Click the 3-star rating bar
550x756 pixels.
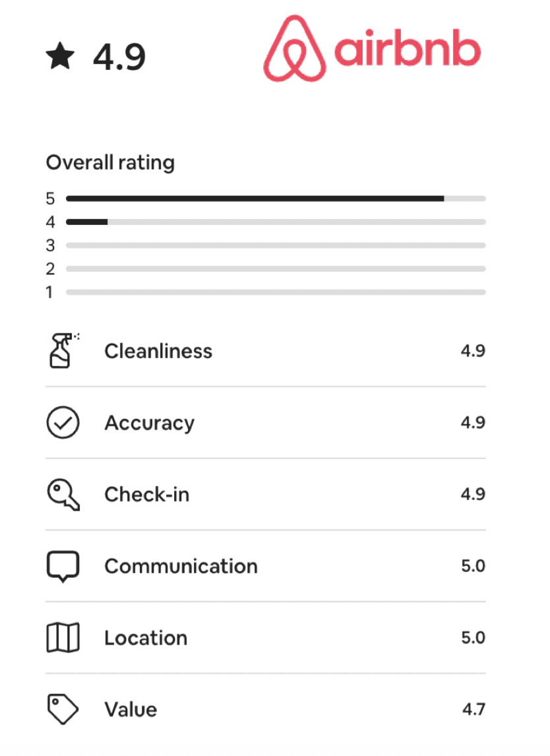click(276, 245)
